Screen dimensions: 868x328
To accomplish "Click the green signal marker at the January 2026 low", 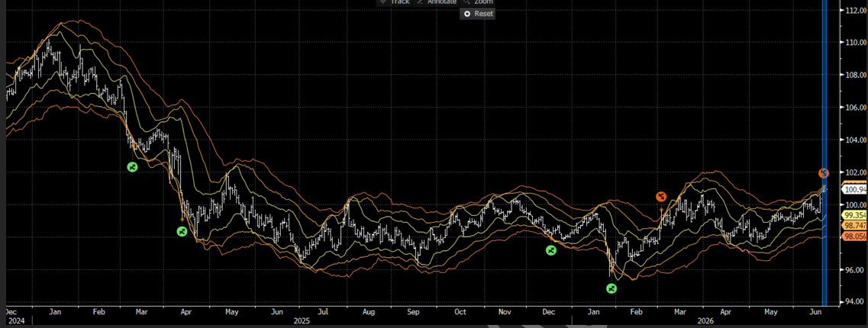I will point(611,288).
